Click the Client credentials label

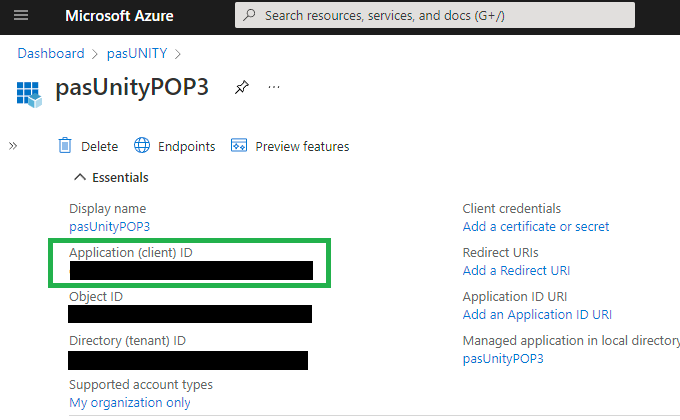coord(512,209)
